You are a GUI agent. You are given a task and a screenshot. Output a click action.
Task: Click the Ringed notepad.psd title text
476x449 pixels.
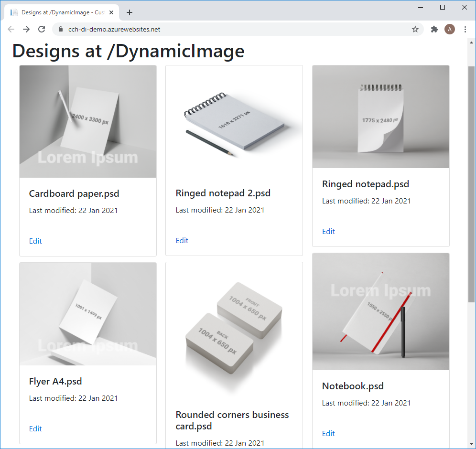366,184
